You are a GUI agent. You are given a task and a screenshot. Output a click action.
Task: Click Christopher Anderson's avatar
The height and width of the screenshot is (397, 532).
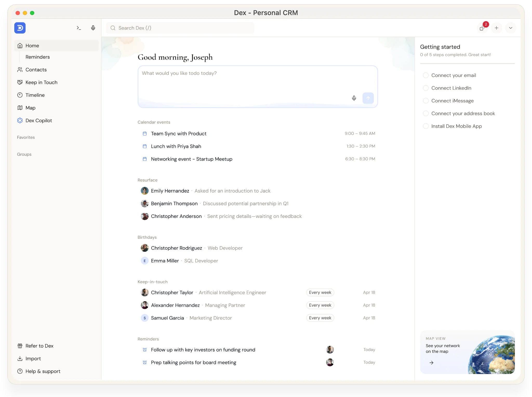(x=145, y=216)
